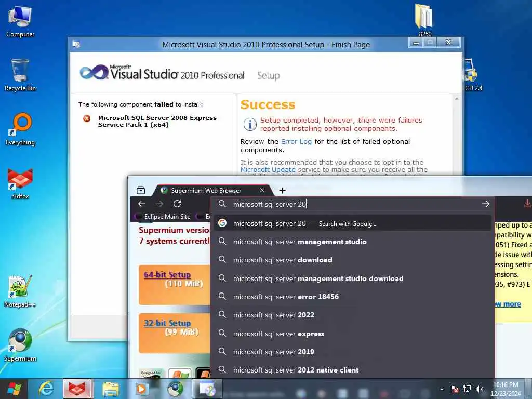This screenshot has height=399, width=532.
Task: Select suggestion 'microsoft sql server express'
Action: (x=353, y=334)
